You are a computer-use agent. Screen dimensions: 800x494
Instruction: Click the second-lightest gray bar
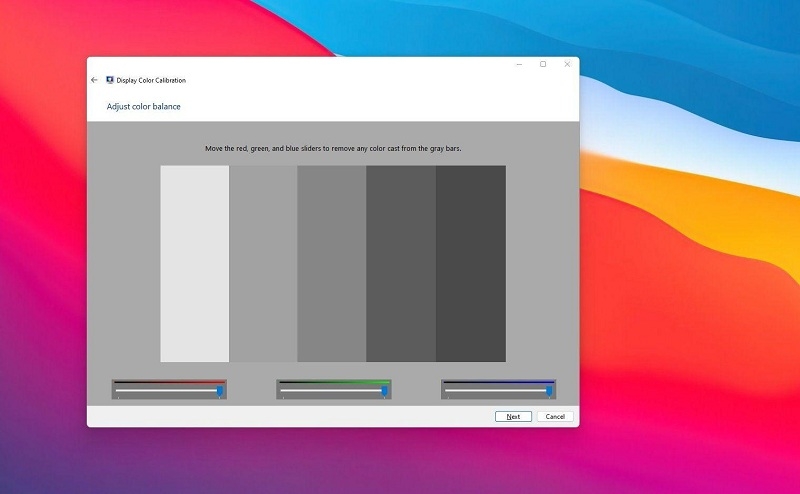263,263
